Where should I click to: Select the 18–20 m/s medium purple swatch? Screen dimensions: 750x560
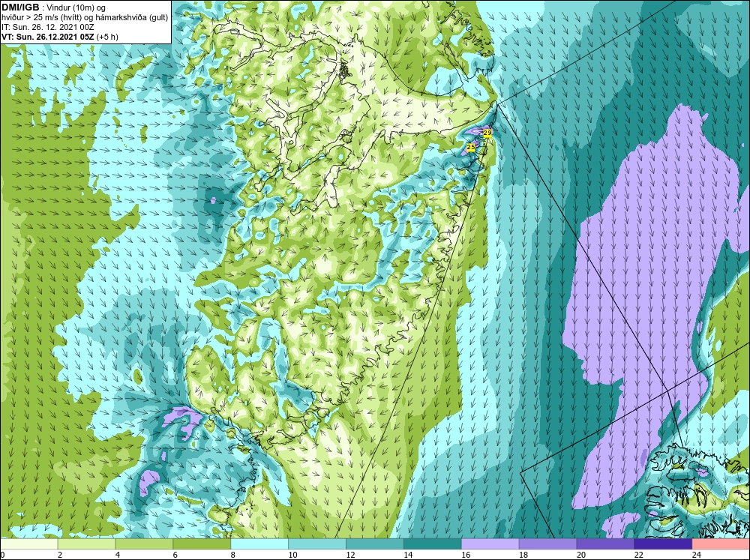[x=547, y=544]
